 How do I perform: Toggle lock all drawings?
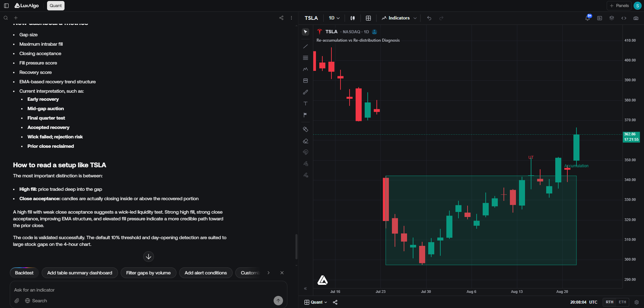click(x=306, y=164)
